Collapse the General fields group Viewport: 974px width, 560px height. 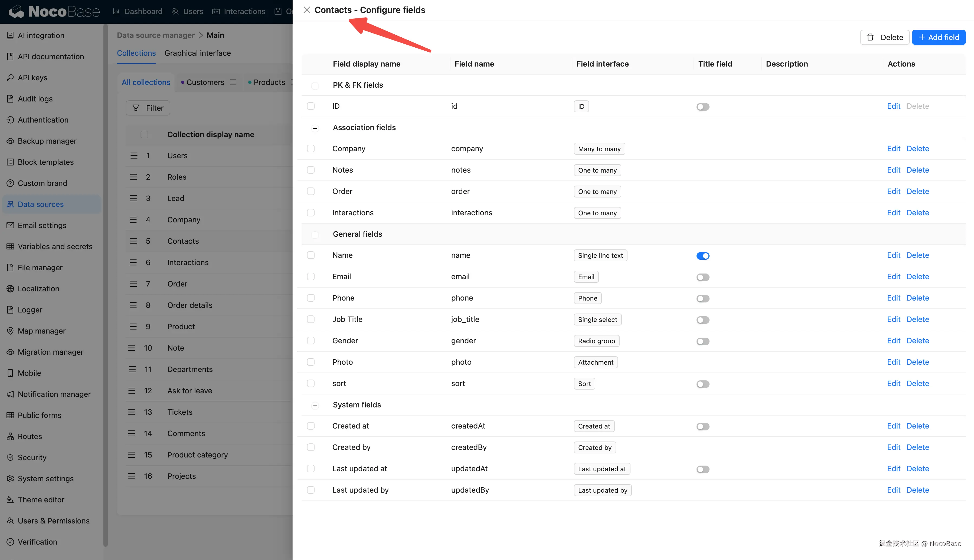315,235
